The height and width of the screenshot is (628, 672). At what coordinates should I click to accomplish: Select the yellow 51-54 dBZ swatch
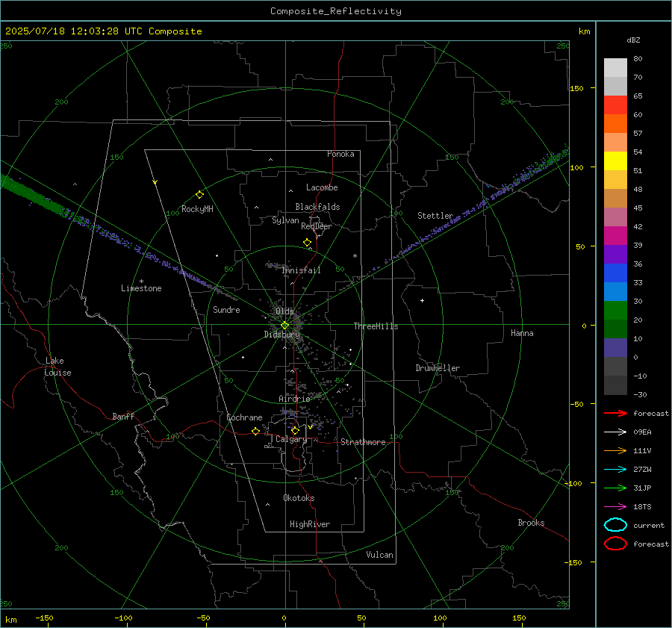click(x=615, y=161)
